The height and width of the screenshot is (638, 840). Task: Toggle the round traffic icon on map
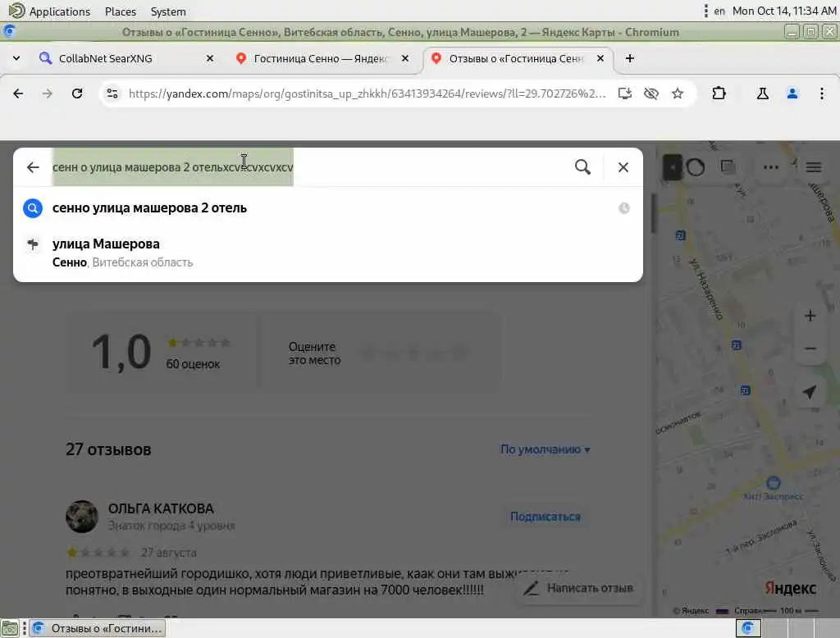[x=696, y=167]
